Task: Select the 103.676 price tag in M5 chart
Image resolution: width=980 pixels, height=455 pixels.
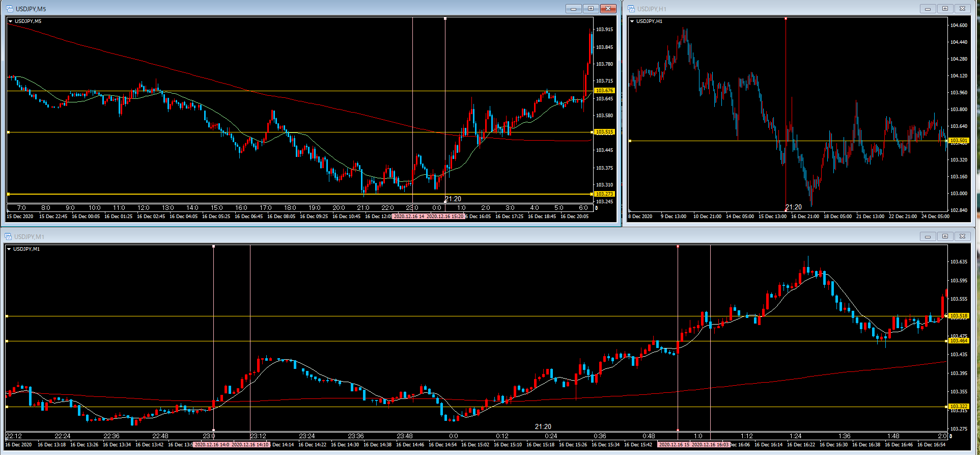Action: [x=604, y=91]
